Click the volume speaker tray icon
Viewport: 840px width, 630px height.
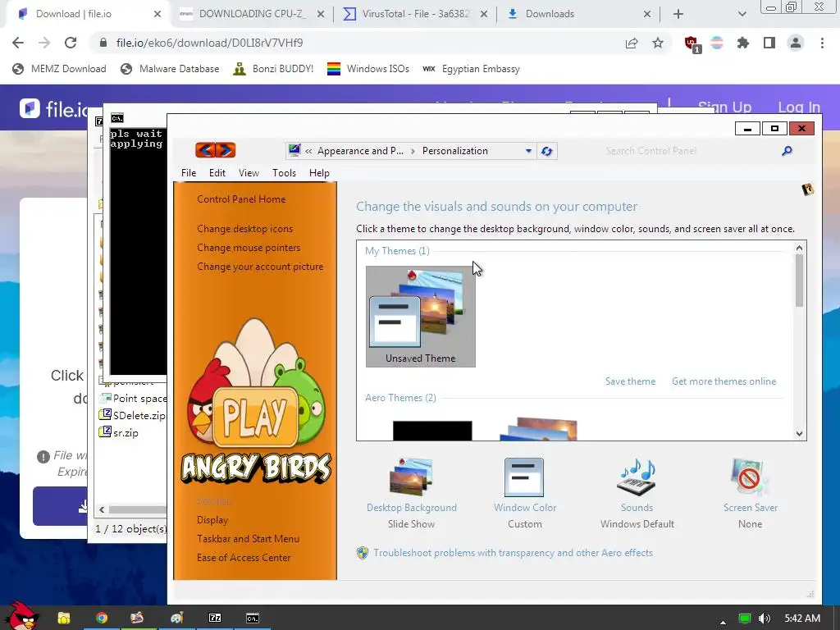point(765,619)
